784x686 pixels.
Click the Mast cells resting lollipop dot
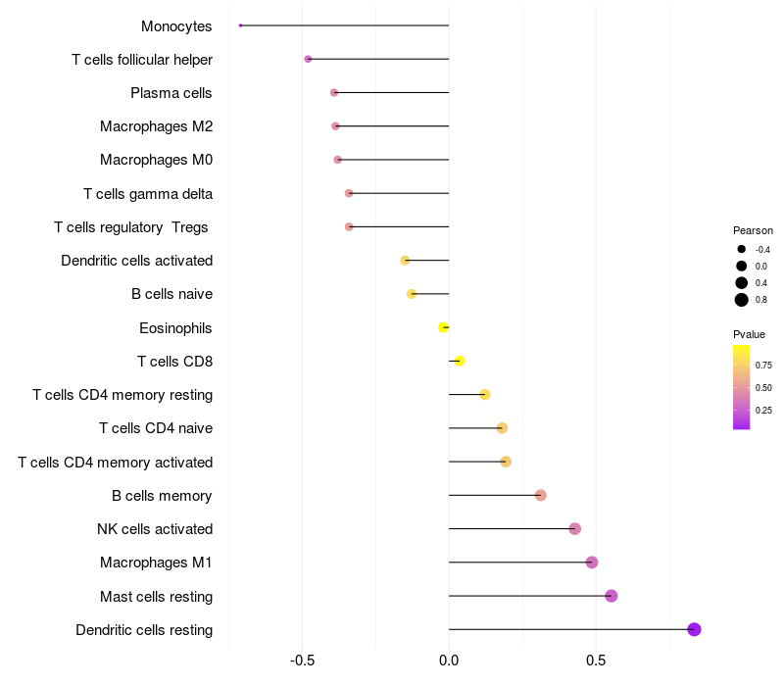click(x=611, y=596)
